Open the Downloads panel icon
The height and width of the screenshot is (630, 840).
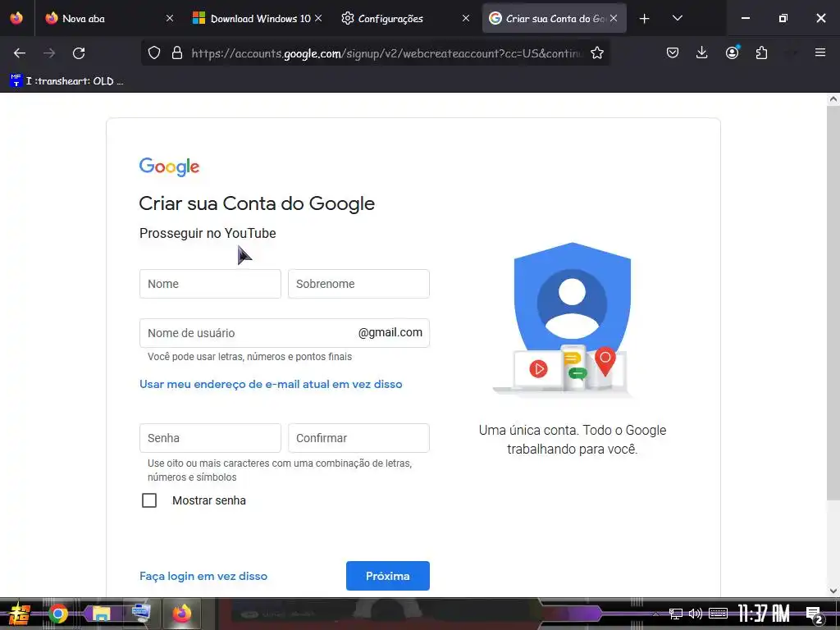pos(702,52)
